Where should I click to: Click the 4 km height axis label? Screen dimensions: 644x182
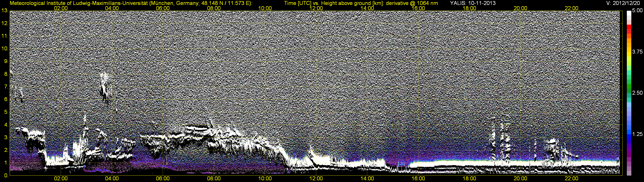point(6,125)
